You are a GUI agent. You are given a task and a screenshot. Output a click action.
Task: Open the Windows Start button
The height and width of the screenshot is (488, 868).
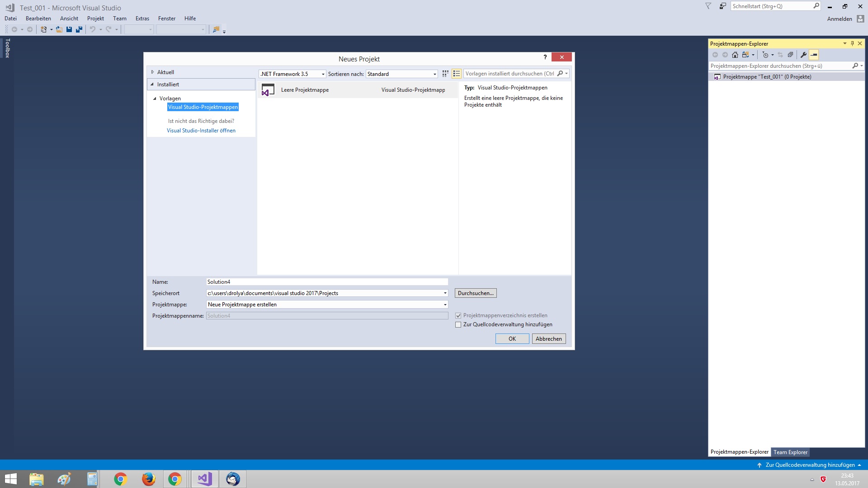[x=10, y=479]
